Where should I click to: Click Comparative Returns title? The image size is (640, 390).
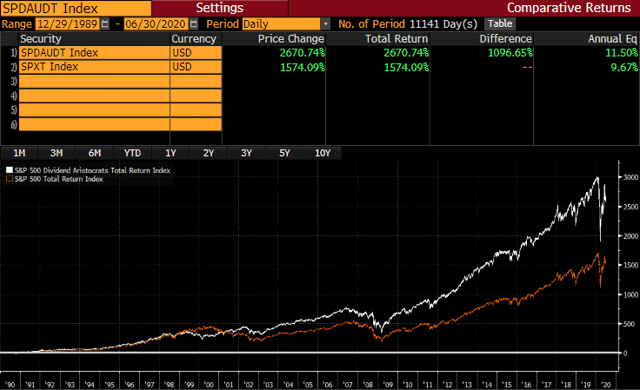569,8
